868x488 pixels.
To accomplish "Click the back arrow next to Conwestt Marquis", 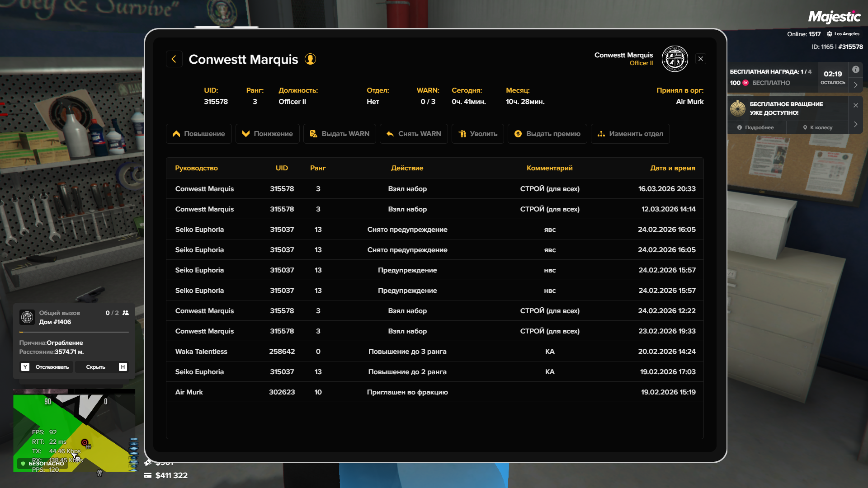I will click(x=174, y=59).
